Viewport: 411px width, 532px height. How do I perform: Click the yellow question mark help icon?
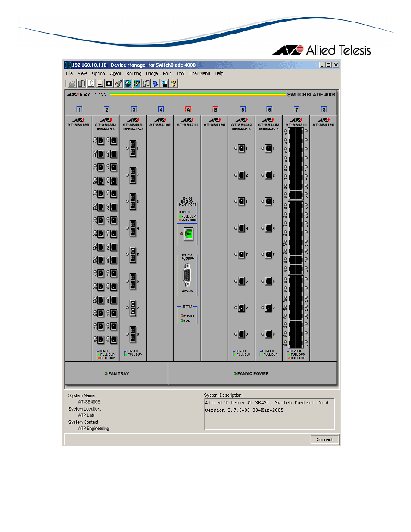coord(174,84)
